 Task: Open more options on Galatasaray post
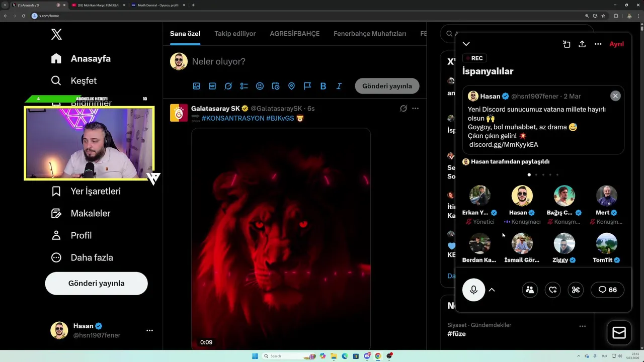pos(415,109)
